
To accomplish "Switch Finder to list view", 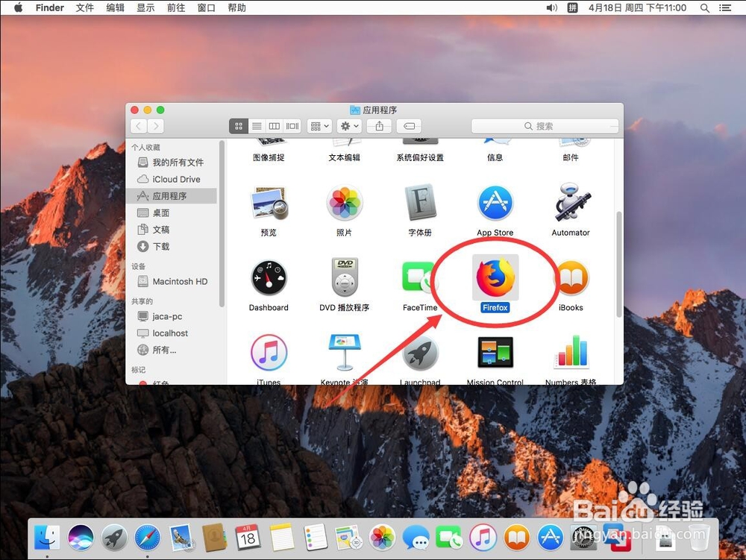I will point(257,126).
